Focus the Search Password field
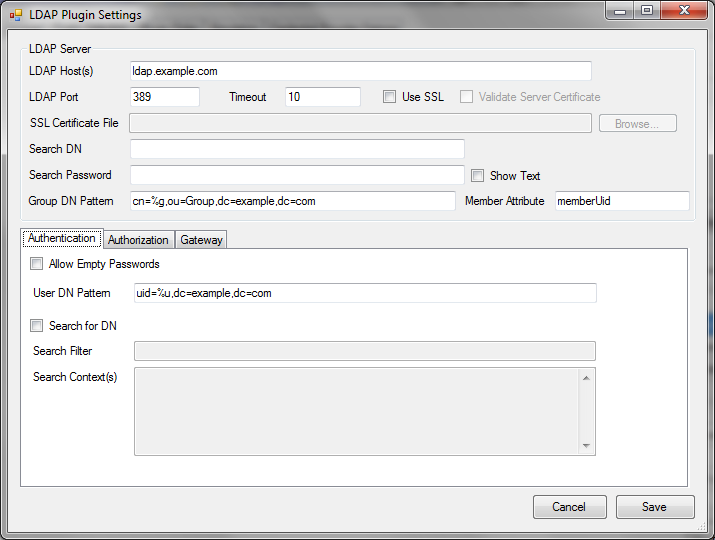 tap(297, 175)
